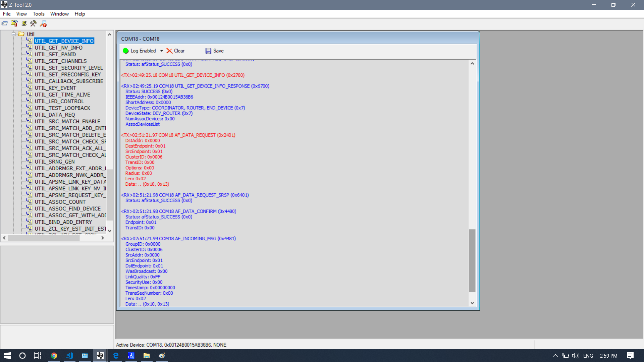Click the red X Clear log icon
Screen dimensions: 644x362
click(x=169, y=51)
